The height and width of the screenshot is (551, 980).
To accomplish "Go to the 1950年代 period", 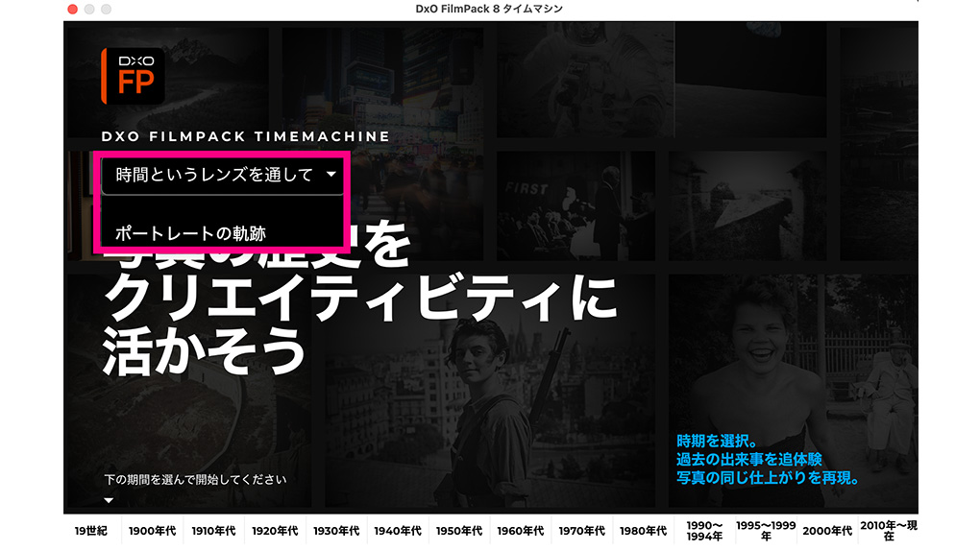I will [x=458, y=531].
